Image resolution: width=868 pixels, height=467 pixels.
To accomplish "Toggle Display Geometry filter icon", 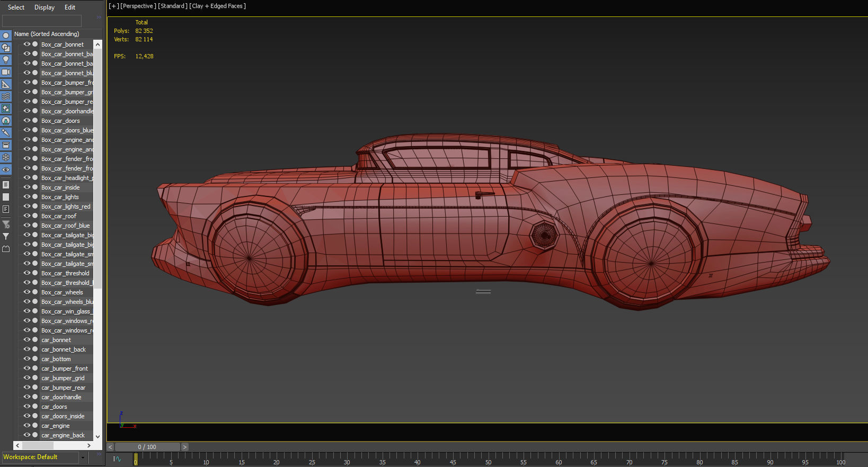I will (6, 35).
